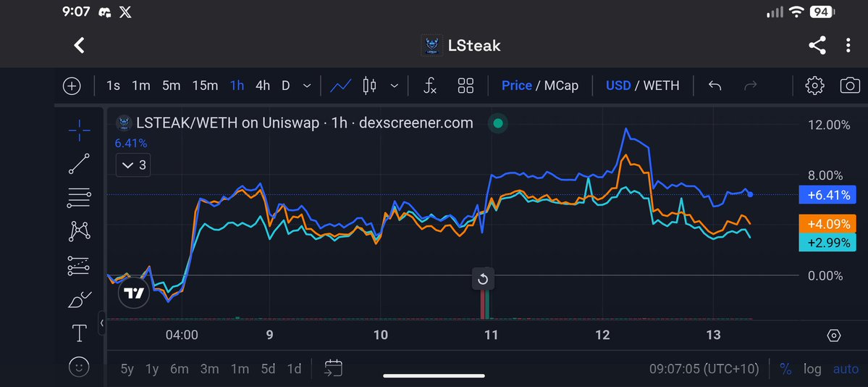This screenshot has height=387, width=868.
Task: Select the trend line tool
Action: coord(79,164)
